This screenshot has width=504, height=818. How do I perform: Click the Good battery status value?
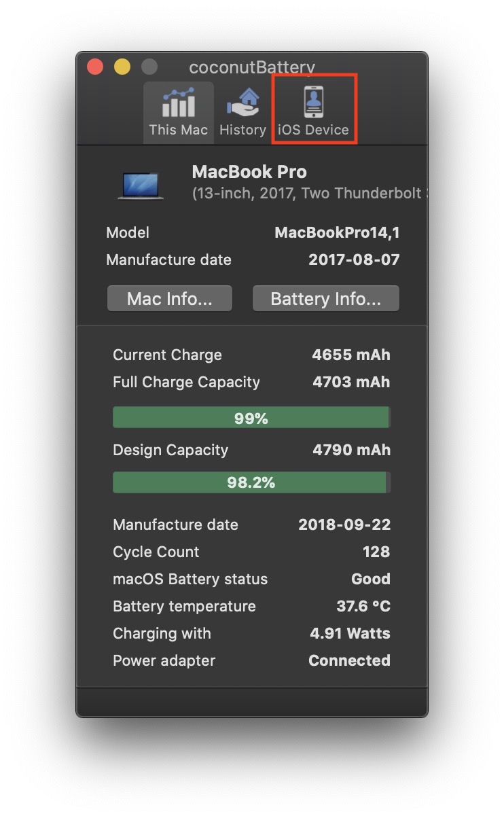(370, 580)
